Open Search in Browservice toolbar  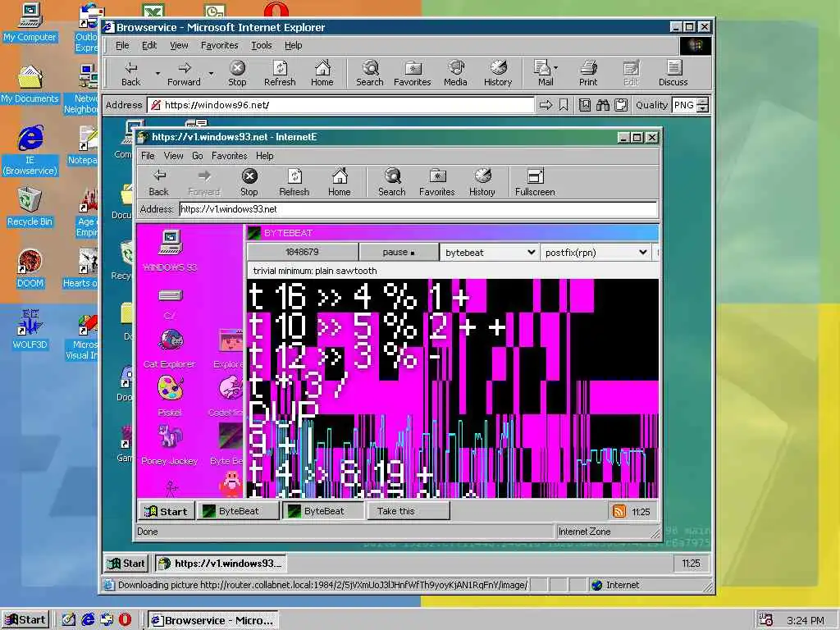click(x=370, y=74)
